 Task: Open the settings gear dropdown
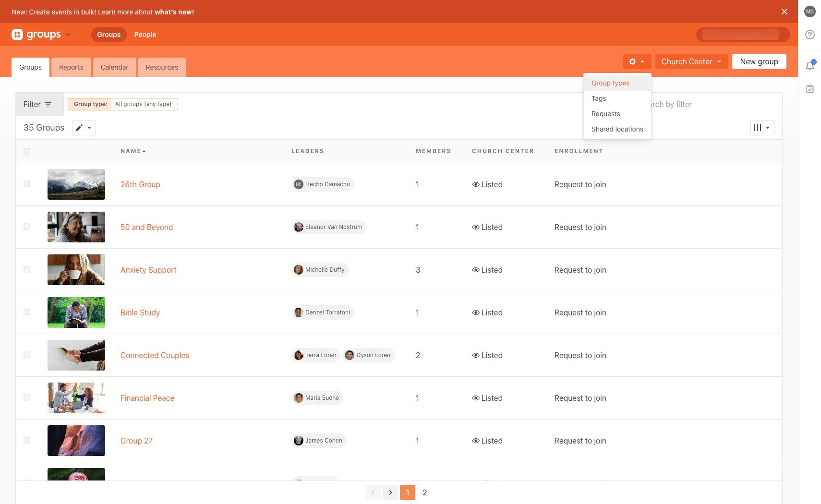click(637, 61)
